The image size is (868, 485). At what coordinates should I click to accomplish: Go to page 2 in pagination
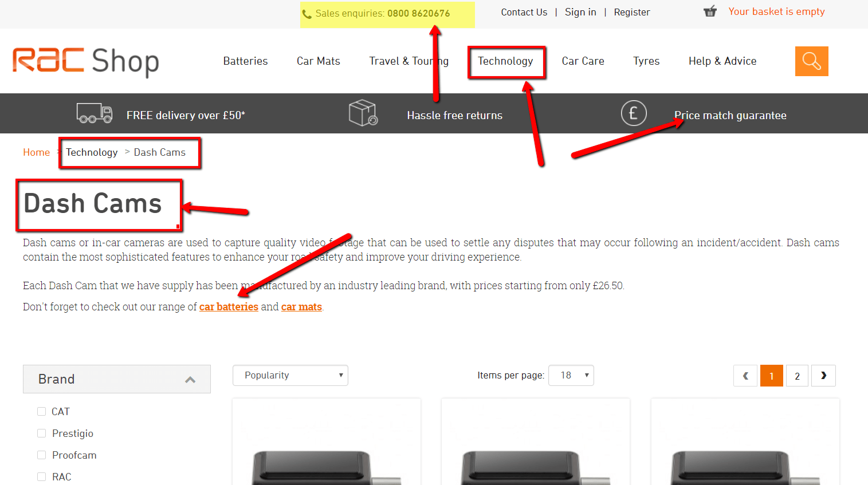coord(797,376)
